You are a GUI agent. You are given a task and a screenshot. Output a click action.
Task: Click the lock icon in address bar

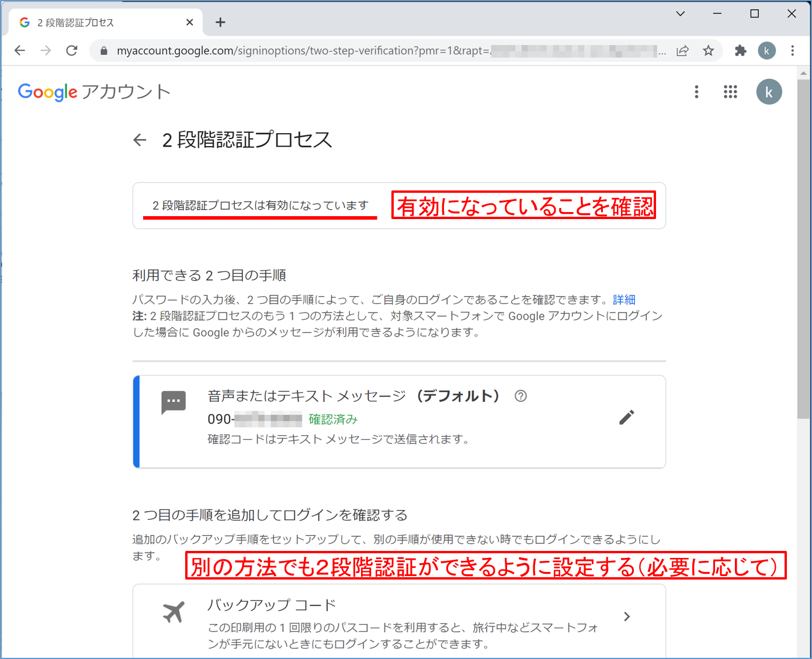coord(104,51)
